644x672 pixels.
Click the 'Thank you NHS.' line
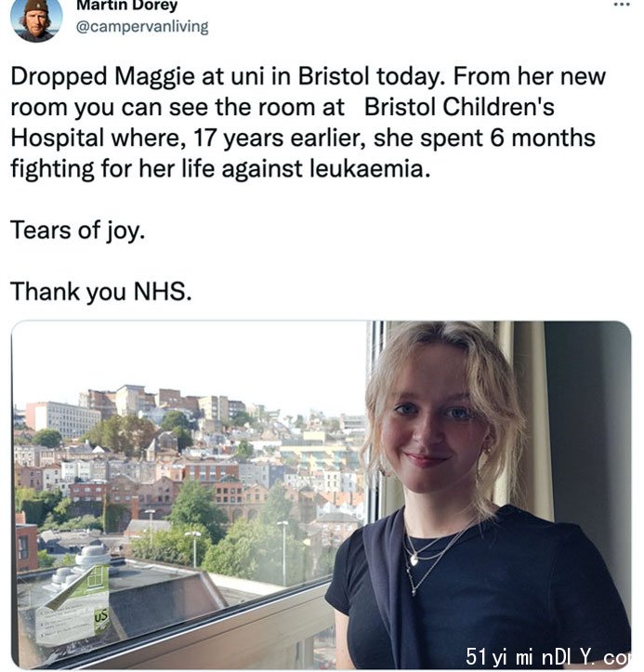click(x=101, y=292)
